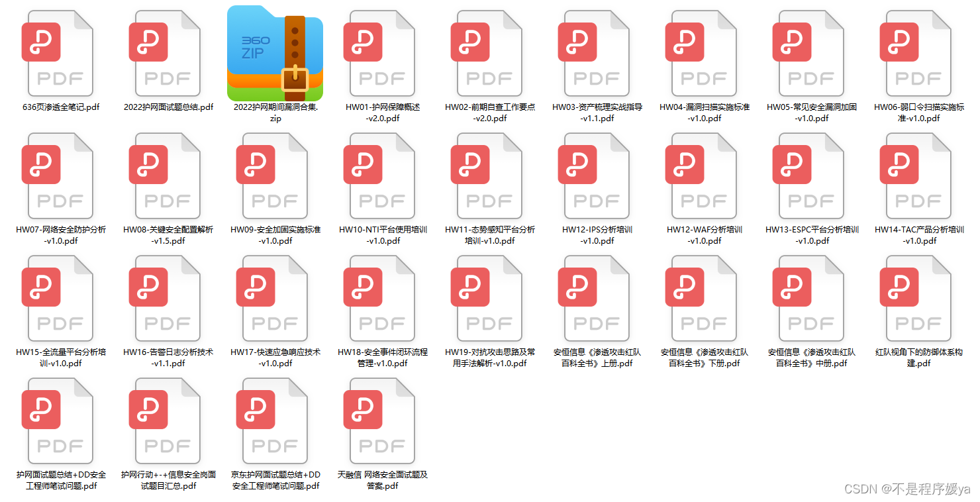The height and width of the screenshot is (502, 980).
Task: Click label HW16-告警日志分析技术-v1.1.pdf
Action: click(168, 358)
